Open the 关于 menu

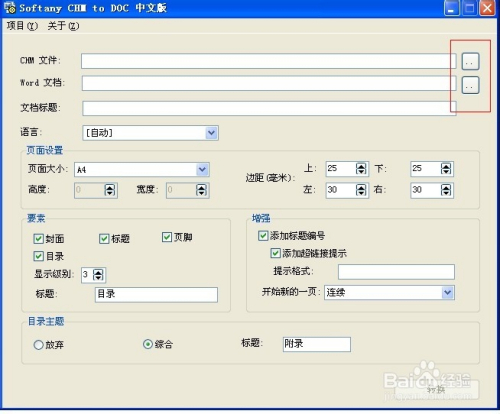click(x=63, y=26)
